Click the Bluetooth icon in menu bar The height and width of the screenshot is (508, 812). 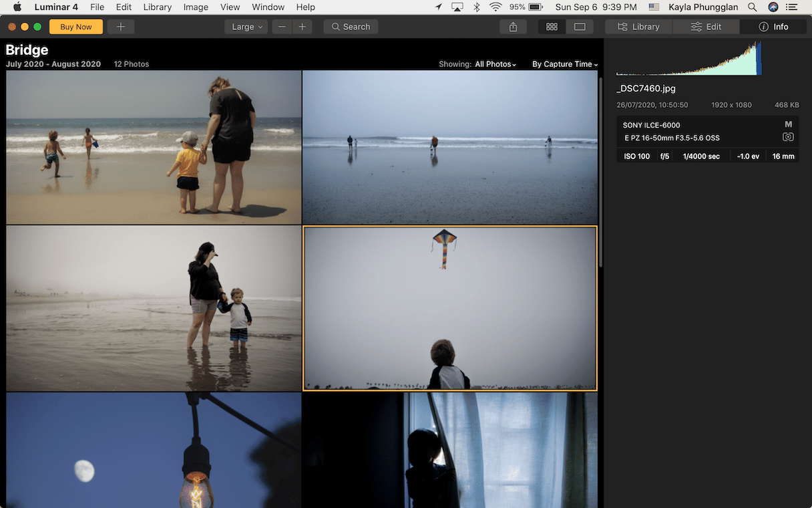pyautogui.click(x=477, y=7)
